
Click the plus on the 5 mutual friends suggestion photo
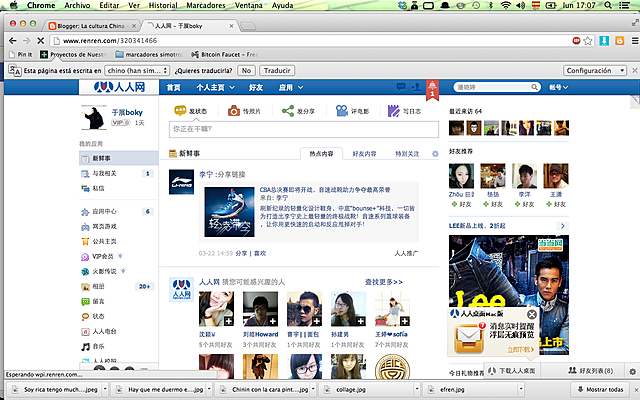[229, 321]
